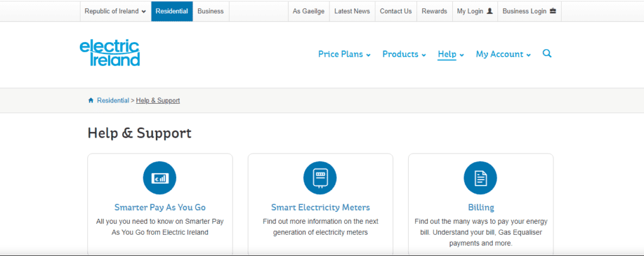Switch to the Business tab
This screenshot has width=644, height=256.
tap(211, 11)
